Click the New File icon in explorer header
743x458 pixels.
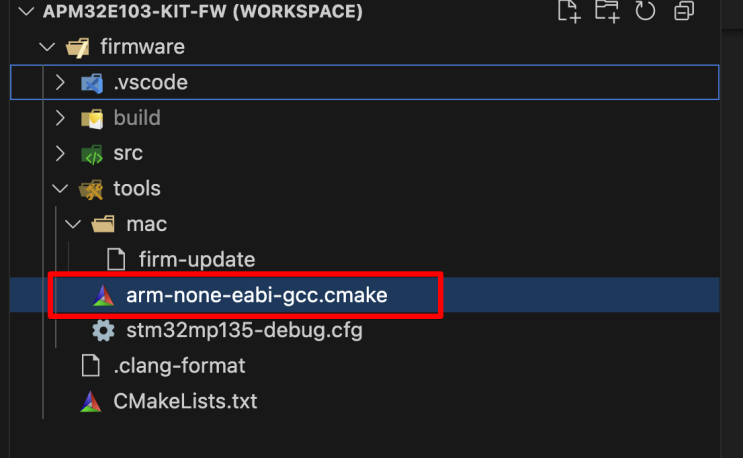[x=568, y=12]
